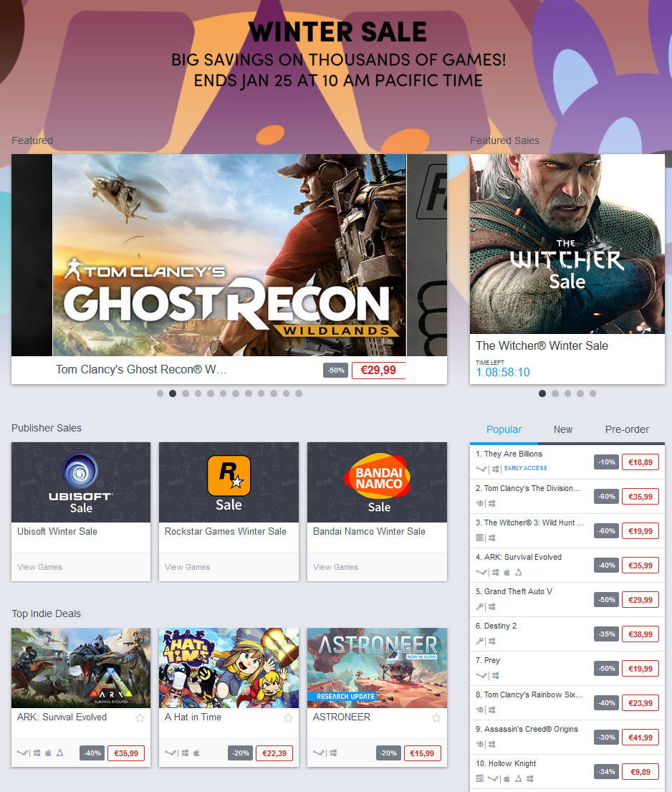The width and height of the screenshot is (672, 792).
Task: Click the active dark dot under Featured carousel
Action: pos(173,393)
